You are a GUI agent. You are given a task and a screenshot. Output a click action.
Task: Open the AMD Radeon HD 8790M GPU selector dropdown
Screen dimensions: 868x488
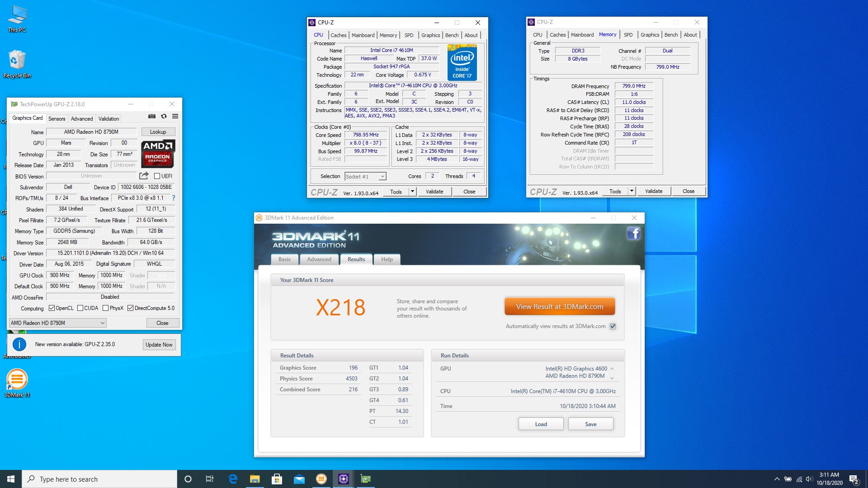coord(58,323)
